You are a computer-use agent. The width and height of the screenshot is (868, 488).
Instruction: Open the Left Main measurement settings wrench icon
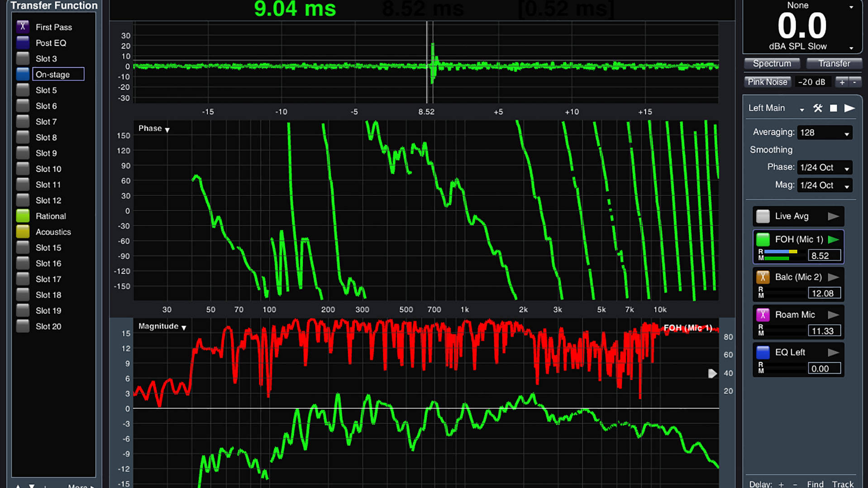coord(817,108)
